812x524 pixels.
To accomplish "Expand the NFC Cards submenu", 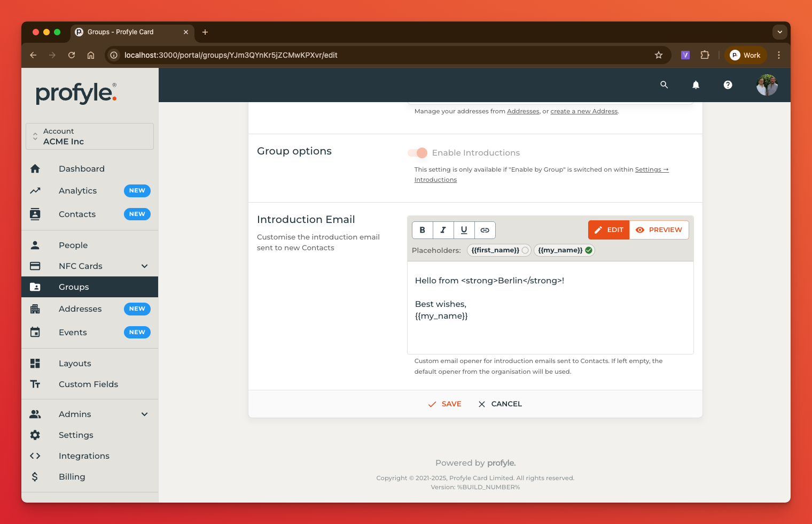I will [144, 266].
